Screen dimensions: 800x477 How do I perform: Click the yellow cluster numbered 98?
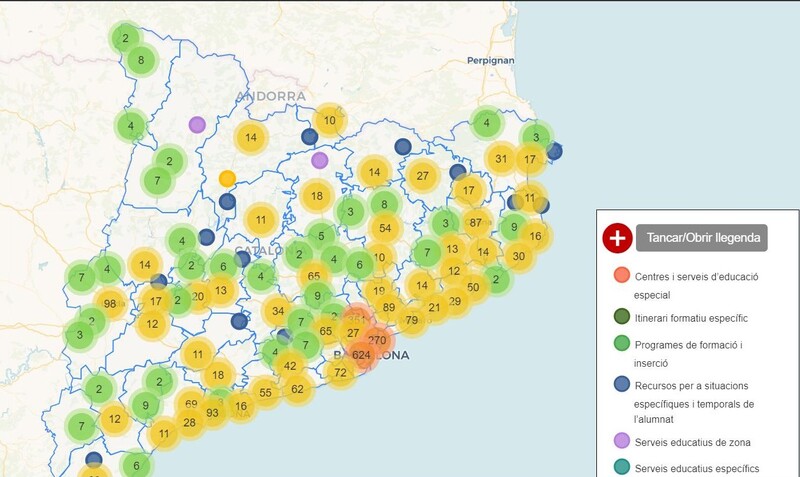(x=109, y=304)
